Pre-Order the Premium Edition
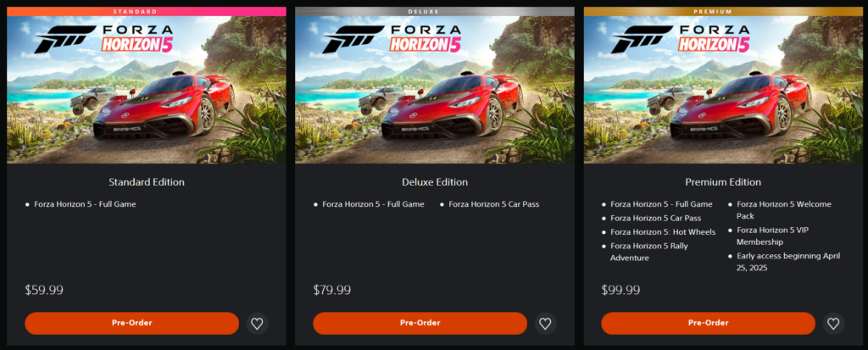Image resolution: width=868 pixels, height=350 pixels. point(708,324)
